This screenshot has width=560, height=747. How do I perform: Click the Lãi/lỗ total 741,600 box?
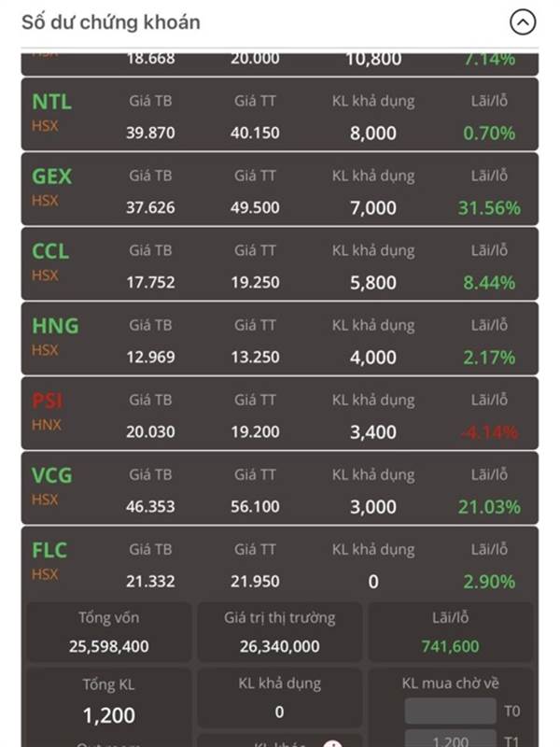[x=450, y=632]
